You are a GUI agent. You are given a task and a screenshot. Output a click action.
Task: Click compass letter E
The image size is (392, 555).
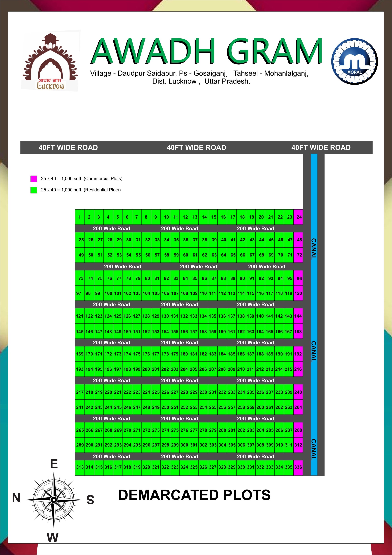click(x=54, y=464)
